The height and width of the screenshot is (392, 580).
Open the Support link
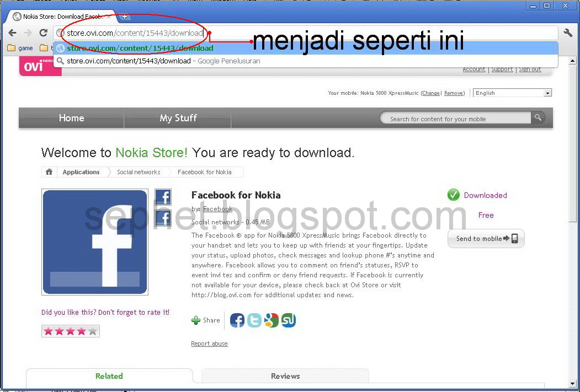tap(502, 69)
